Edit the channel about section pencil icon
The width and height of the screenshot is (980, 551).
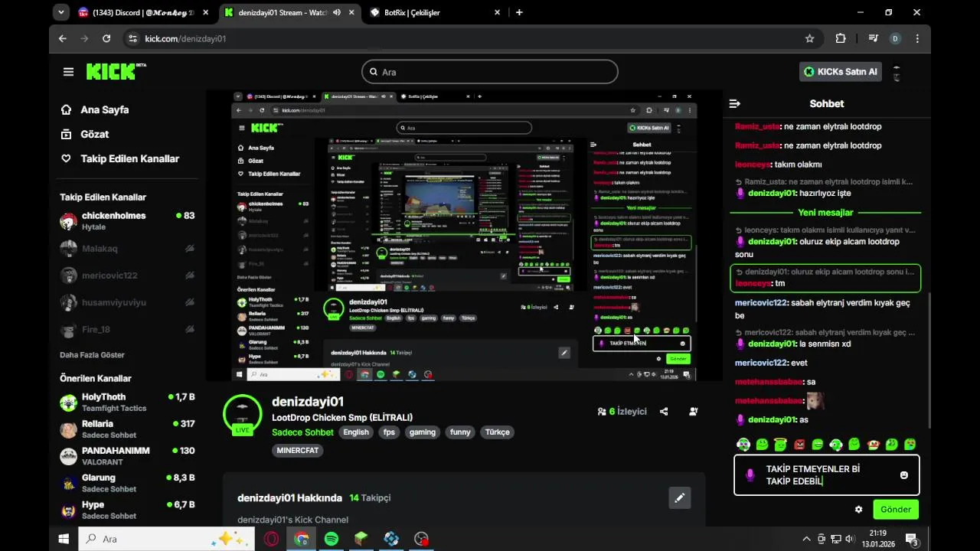coord(679,498)
